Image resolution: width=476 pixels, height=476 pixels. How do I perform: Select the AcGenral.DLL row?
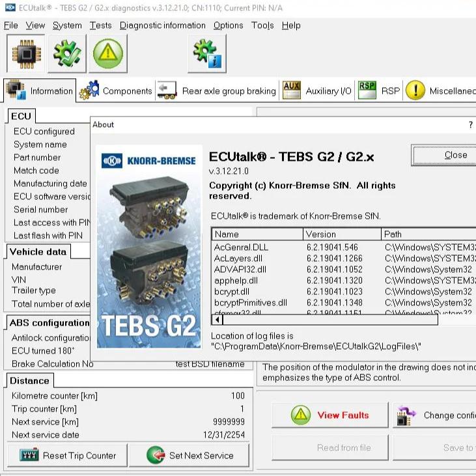(x=344, y=247)
